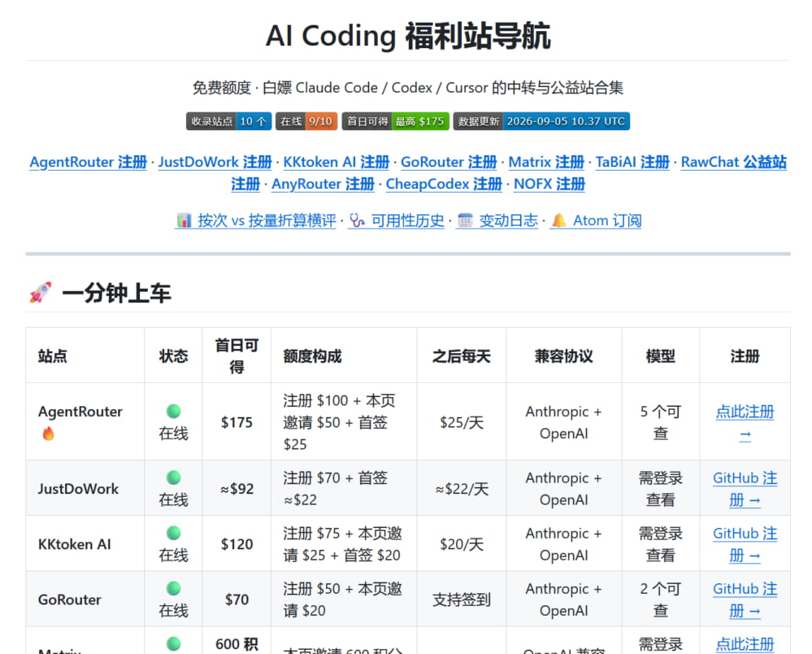812x654 pixels.
Task: Open the GoRouter 注册 link
Action: point(449,162)
